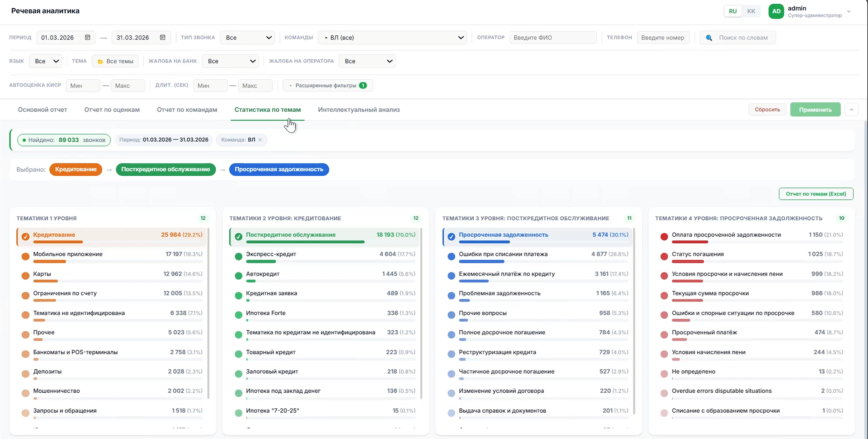Switch interface language to KK

point(751,11)
